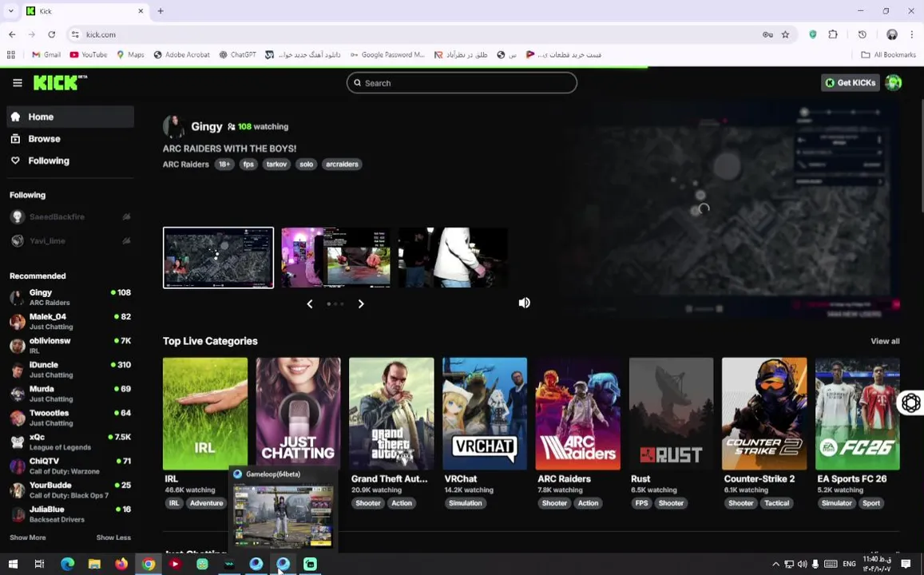Image resolution: width=924 pixels, height=575 pixels.
Task: Go back in browser history
Action: (12, 35)
